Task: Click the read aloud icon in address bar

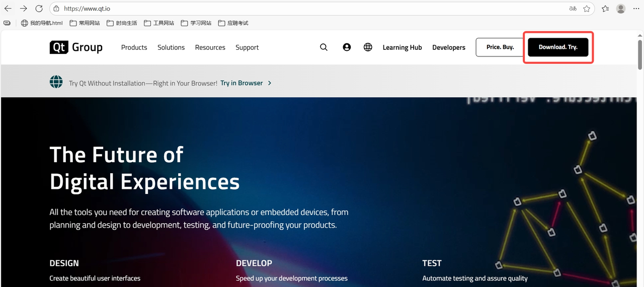Action: click(573, 9)
